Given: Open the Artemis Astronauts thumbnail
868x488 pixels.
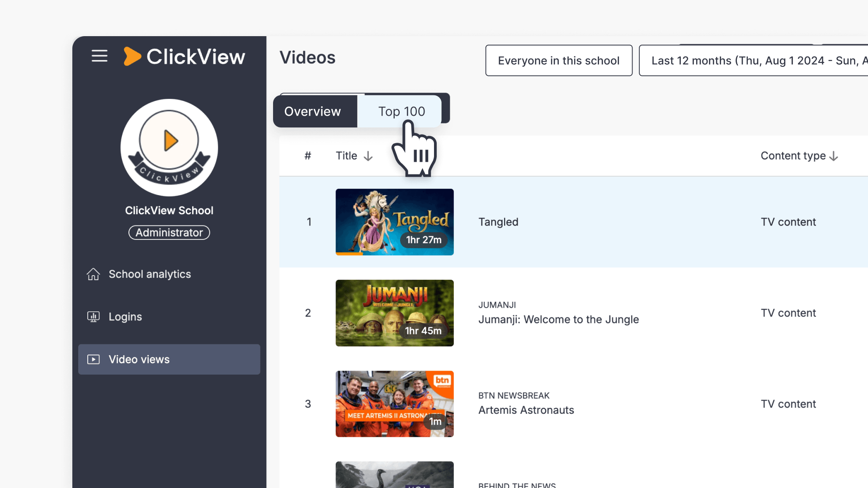Looking at the screenshot, I should click(x=395, y=404).
